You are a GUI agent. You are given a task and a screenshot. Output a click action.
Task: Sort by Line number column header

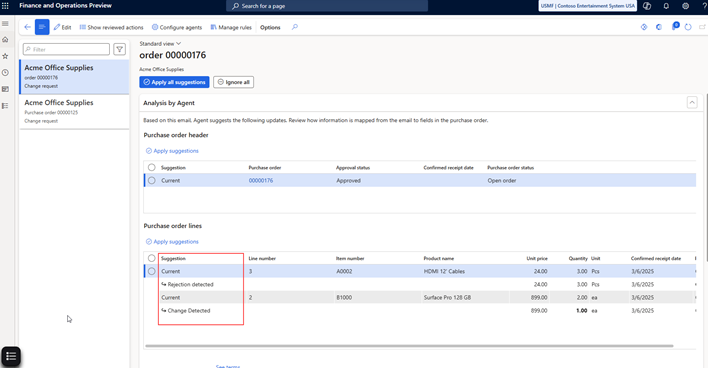click(x=262, y=258)
